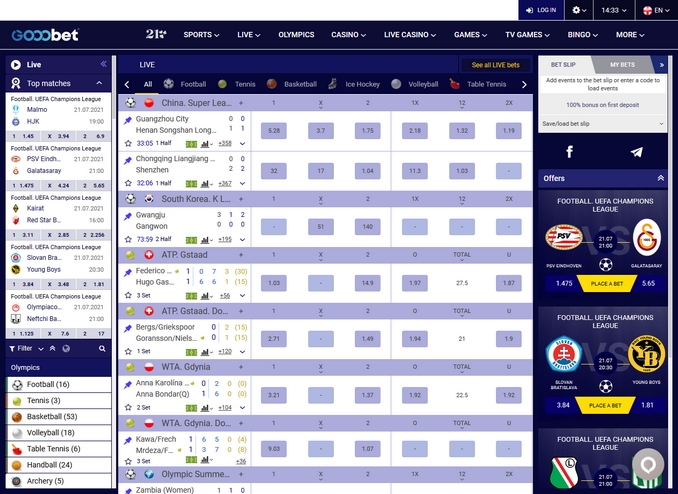Select odds 5.28 for Guangzhou City to win

274,131
